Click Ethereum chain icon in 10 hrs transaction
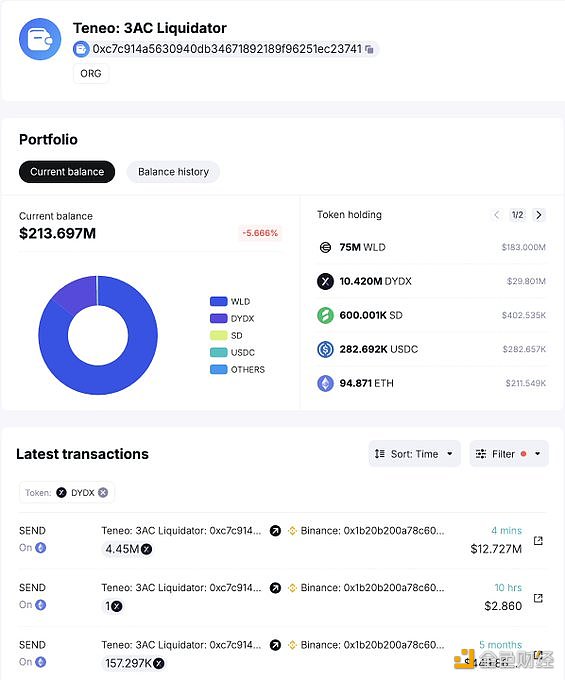Viewport: 565px width, 680px height. (x=40, y=605)
